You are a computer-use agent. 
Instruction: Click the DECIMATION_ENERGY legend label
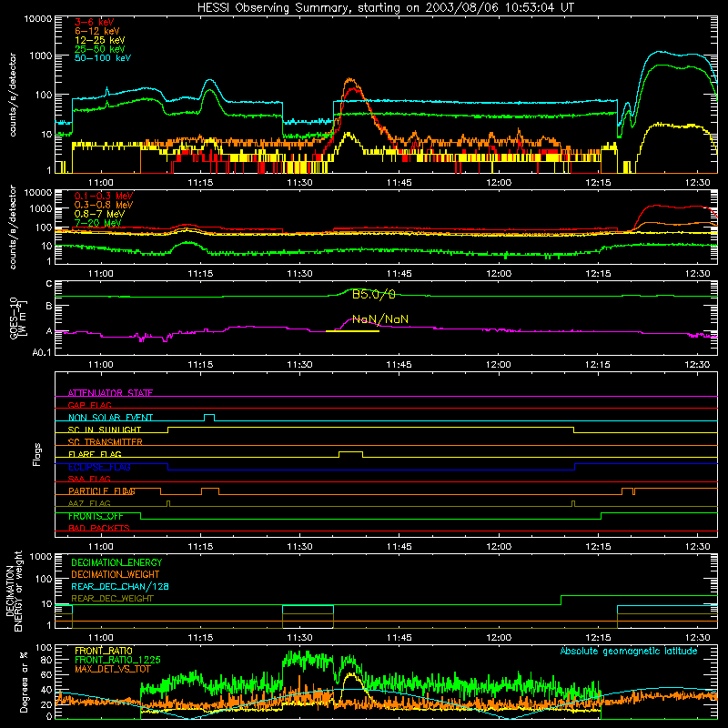116,562
